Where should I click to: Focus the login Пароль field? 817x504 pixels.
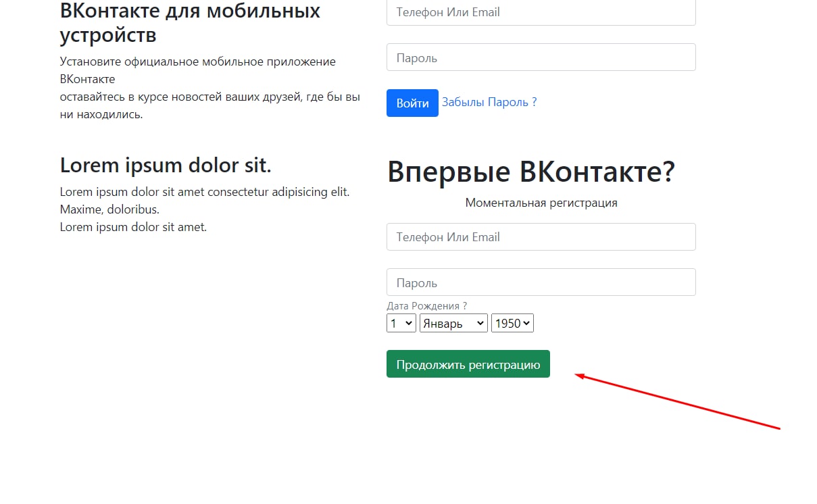pyautogui.click(x=541, y=57)
